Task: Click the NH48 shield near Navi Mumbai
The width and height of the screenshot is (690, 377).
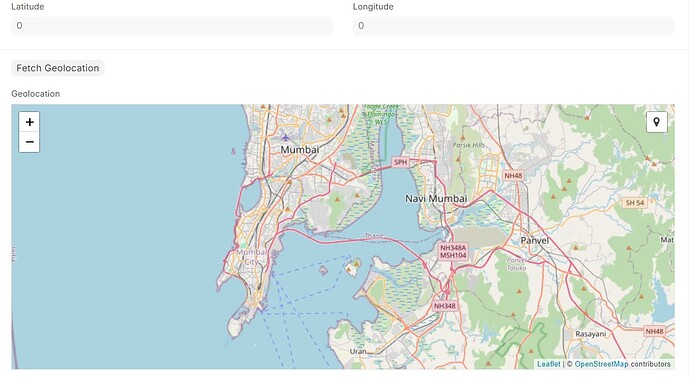Action: pyautogui.click(x=513, y=176)
